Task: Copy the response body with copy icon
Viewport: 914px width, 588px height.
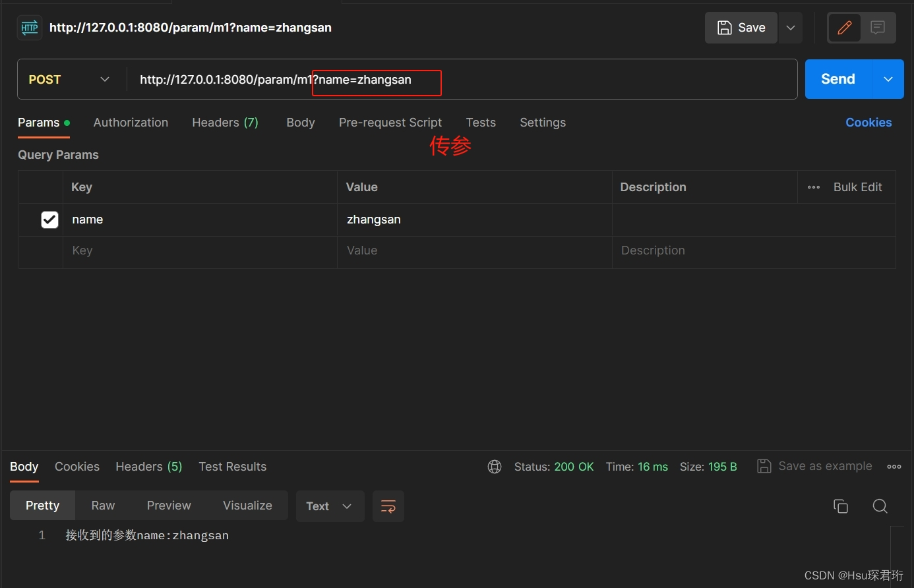Action: 841,506
